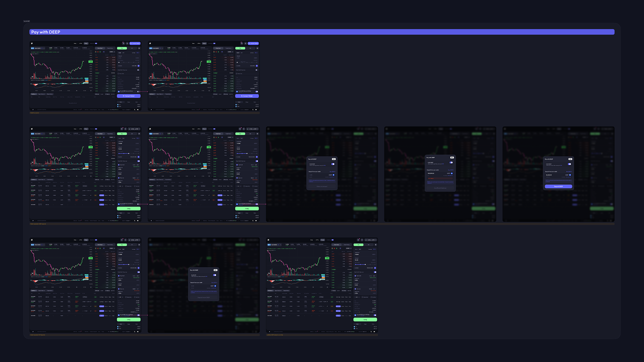Open the settings gear icon in the top bar
Screen dimensions: 644x362
tap(125, 129)
